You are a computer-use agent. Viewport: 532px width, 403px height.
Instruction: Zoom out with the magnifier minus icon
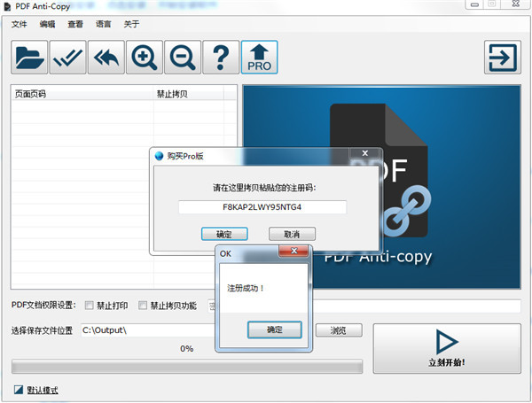[x=183, y=57]
